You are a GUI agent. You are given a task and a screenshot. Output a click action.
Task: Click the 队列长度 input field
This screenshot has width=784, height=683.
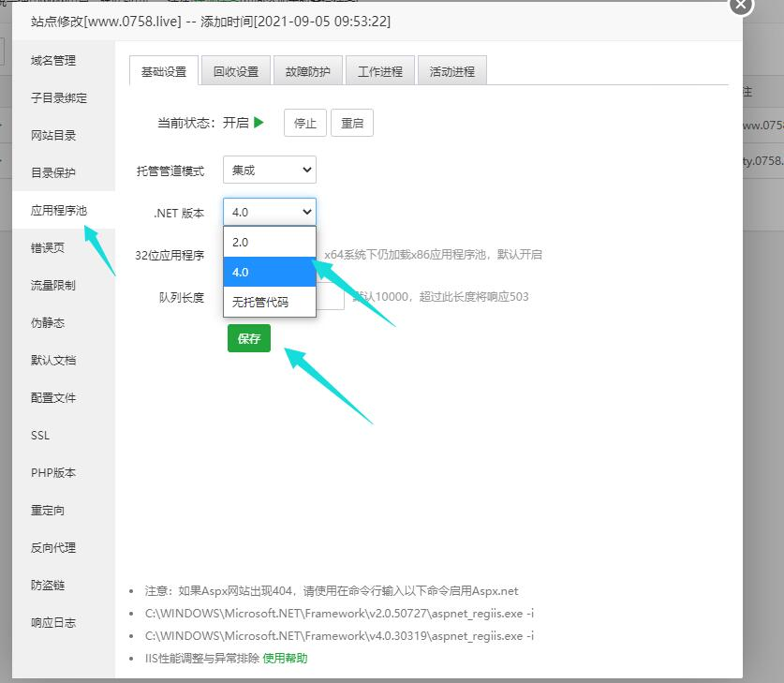pyautogui.click(x=331, y=298)
